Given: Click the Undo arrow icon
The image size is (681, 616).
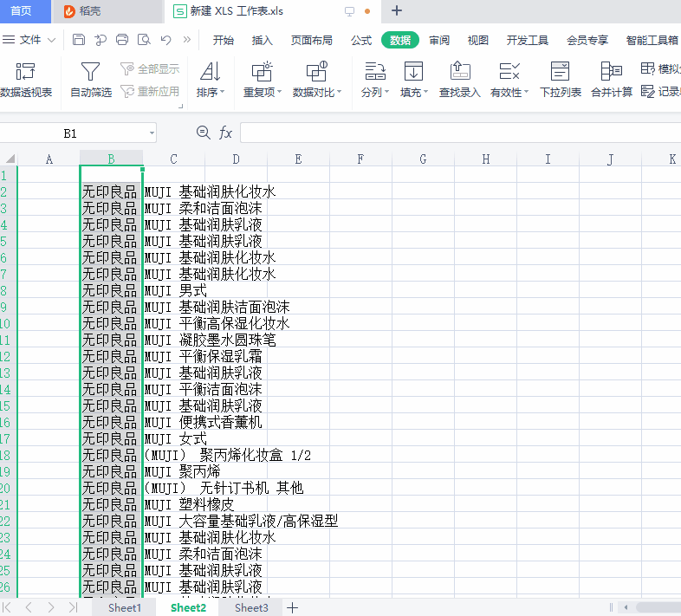Looking at the screenshot, I should coord(165,40).
